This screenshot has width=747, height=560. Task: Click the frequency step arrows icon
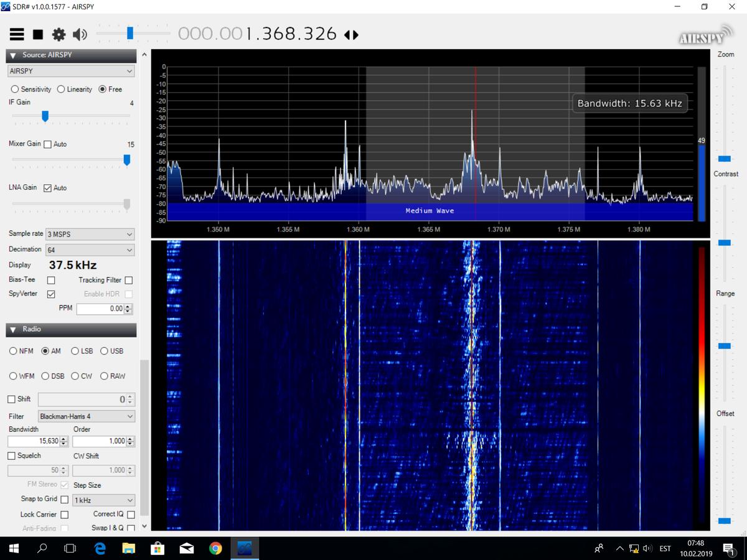pos(352,35)
